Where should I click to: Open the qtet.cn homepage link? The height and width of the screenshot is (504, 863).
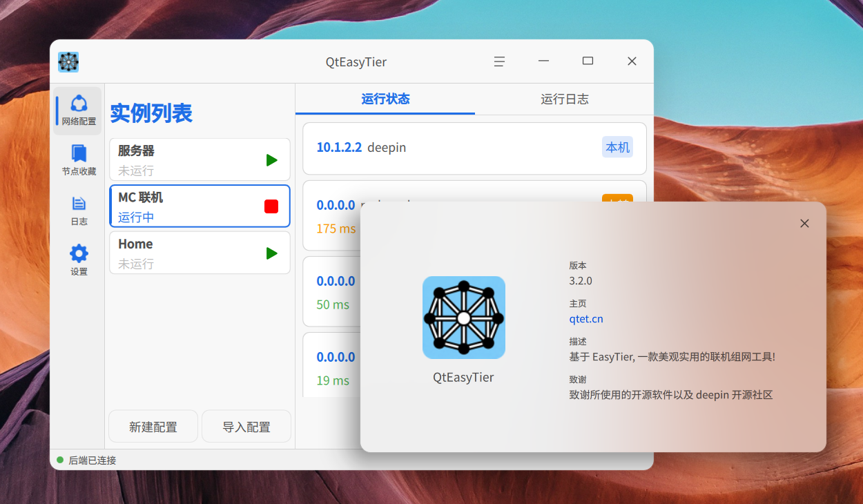[x=586, y=318]
